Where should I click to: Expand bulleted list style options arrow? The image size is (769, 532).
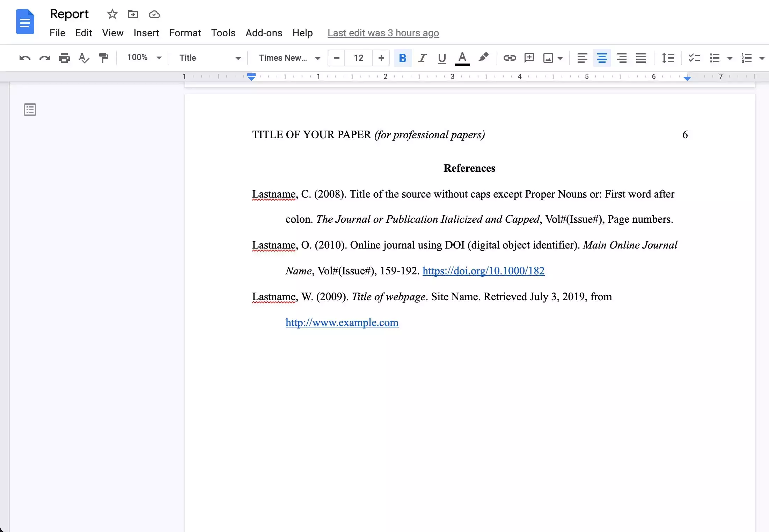pyautogui.click(x=730, y=58)
